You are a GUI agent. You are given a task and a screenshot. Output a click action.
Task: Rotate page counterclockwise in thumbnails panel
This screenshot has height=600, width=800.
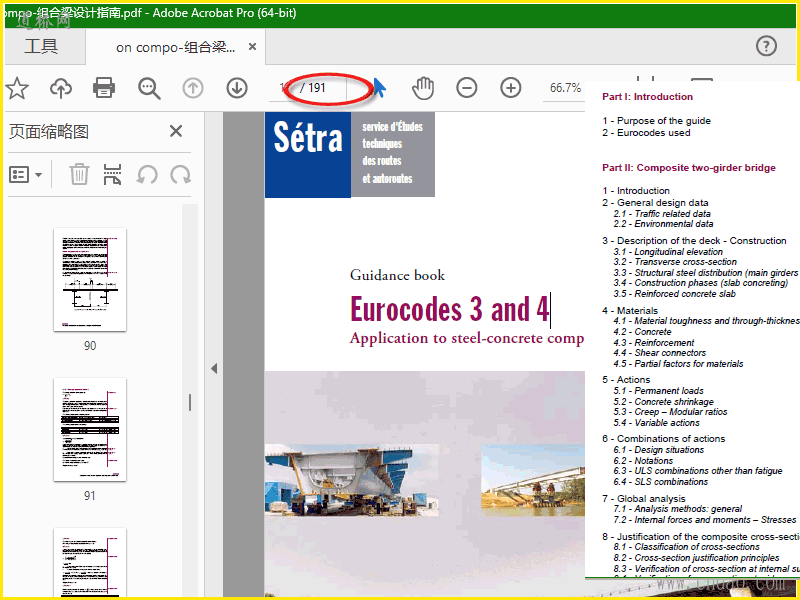point(147,174)
